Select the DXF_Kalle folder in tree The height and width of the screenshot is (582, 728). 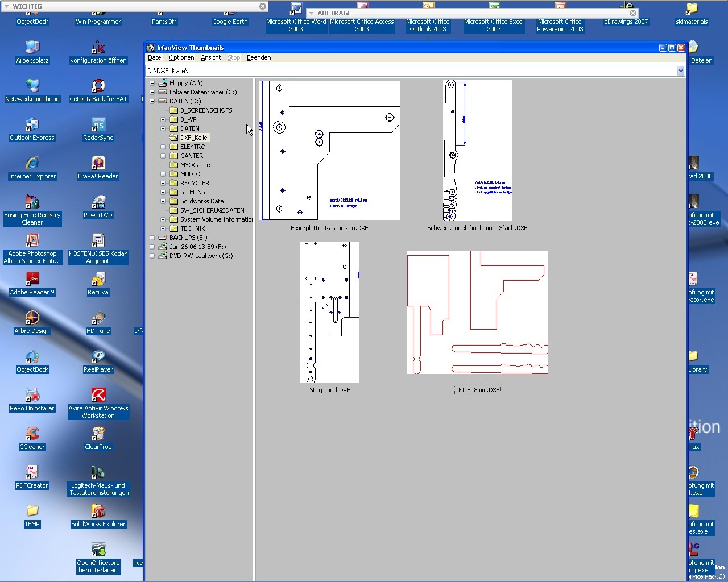click(x=194, y=138)
